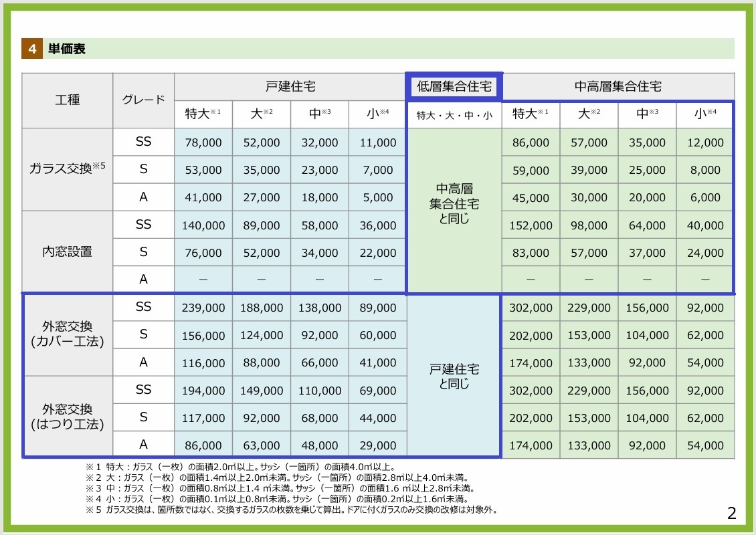Click the orange section number 4 badge
This screenshot has height=535, width=756.
pos(31,49)
